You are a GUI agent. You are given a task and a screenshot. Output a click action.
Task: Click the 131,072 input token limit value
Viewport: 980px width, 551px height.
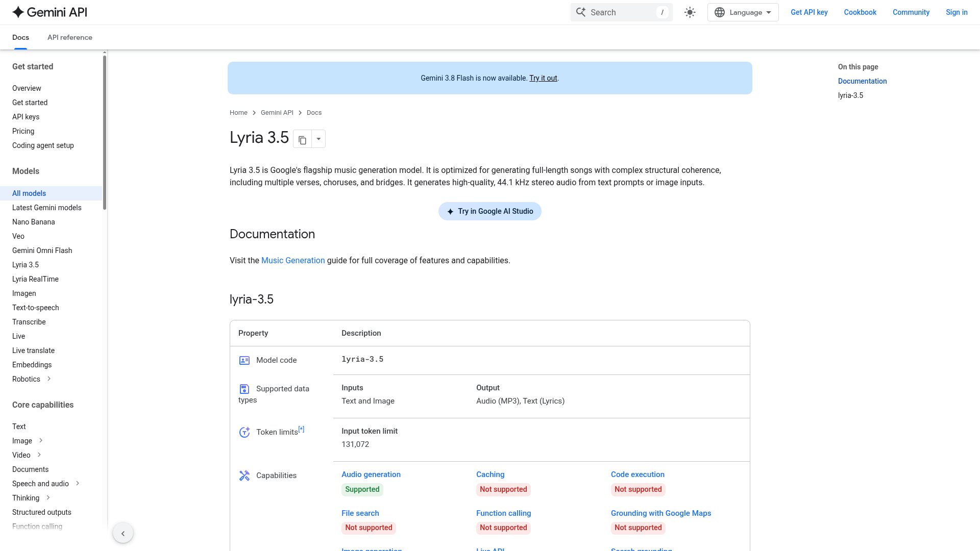355,444
